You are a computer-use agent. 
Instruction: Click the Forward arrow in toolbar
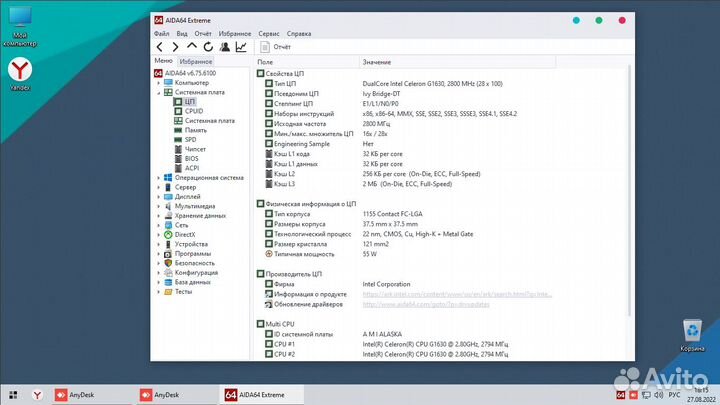click(x=176, y=46)
